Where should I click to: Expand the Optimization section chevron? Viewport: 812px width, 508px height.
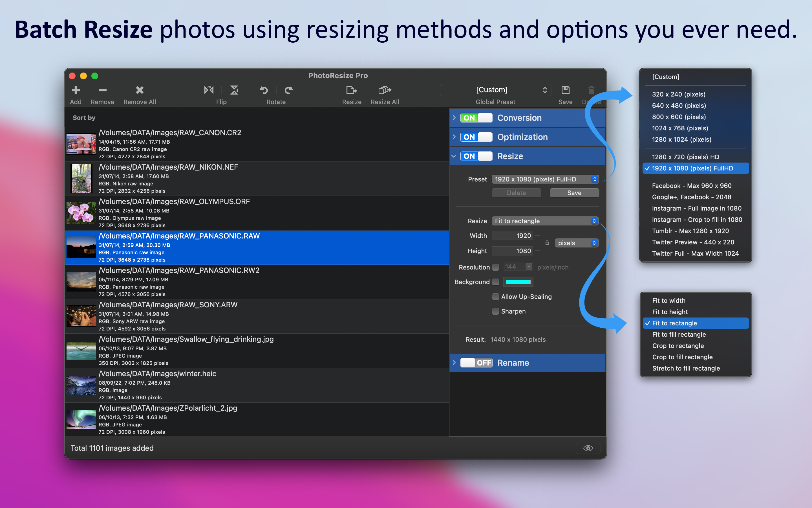[454, 137]
